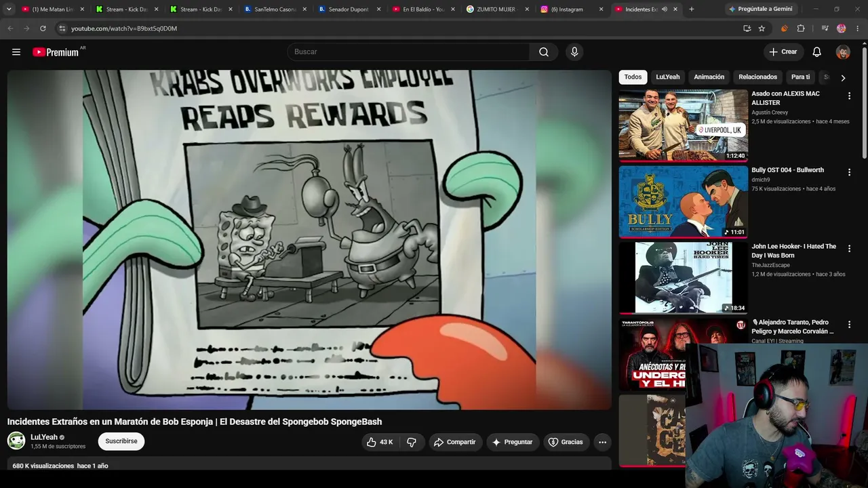The image size is (868, 488).
Task: Go back in browser history
Action: tap(10, 28)
